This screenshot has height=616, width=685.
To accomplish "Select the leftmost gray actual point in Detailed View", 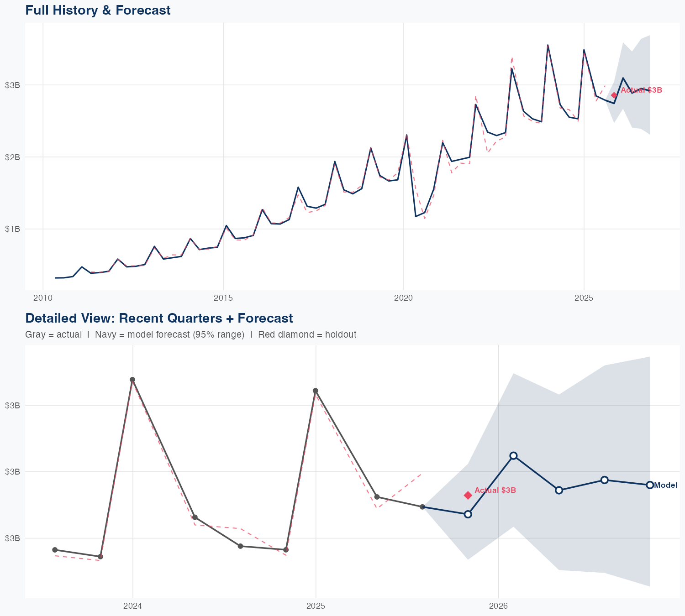I will (x=55, y=550).
